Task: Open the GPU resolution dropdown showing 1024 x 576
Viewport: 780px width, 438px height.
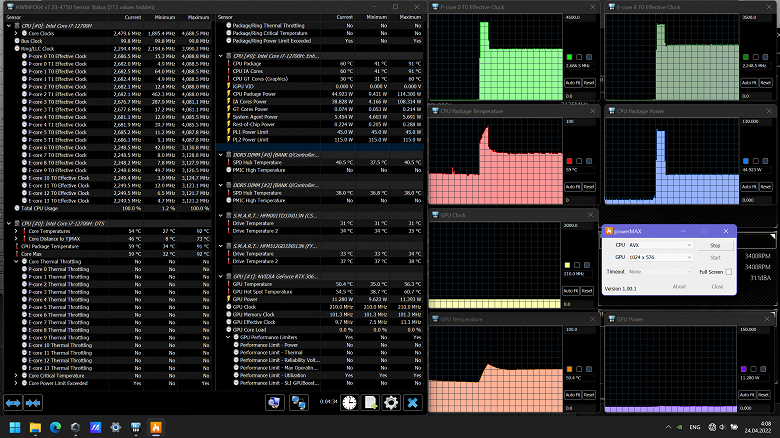Action: pyautogui.click(x=663, y=258)
